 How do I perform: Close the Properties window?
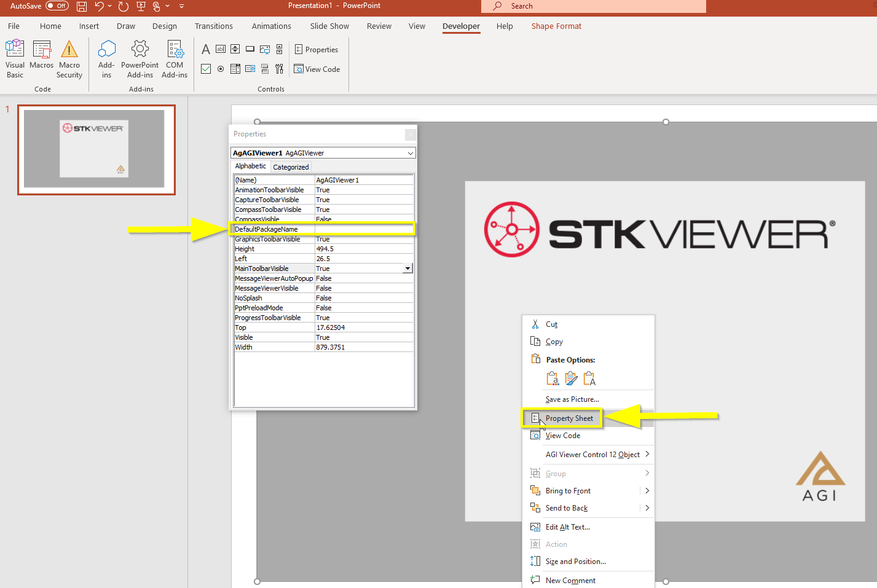411,134
